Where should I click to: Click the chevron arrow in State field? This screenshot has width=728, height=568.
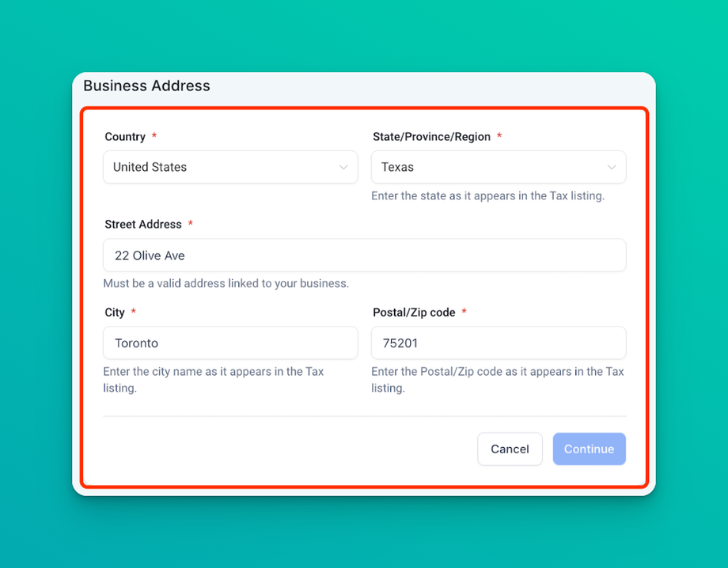pos(612,168)
